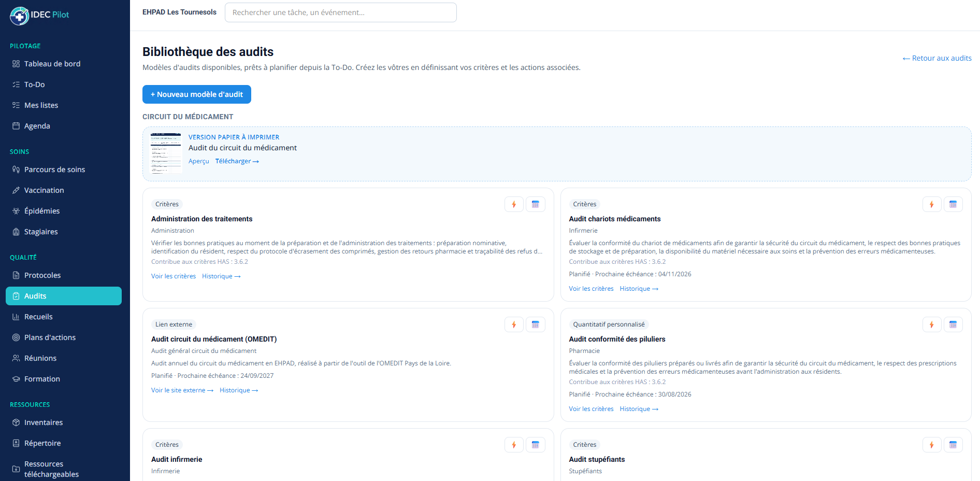
Task: Open the Épidémies section
Action: (x=64, y=211)
